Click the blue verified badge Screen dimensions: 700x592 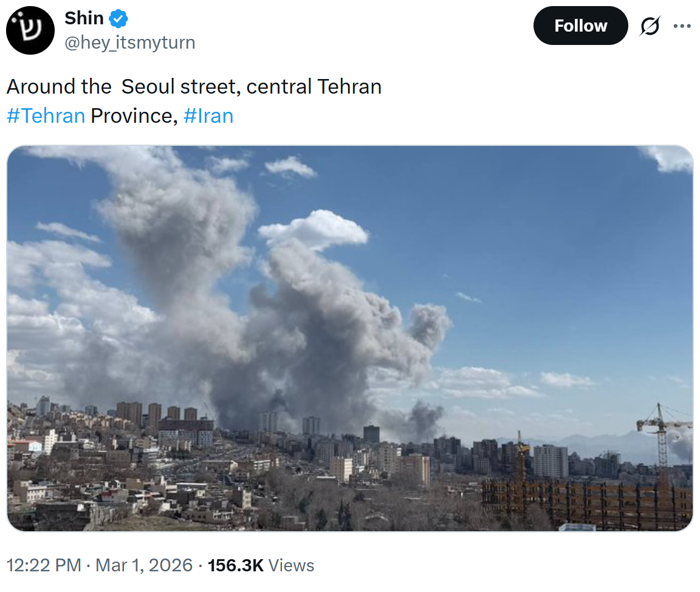118,19
